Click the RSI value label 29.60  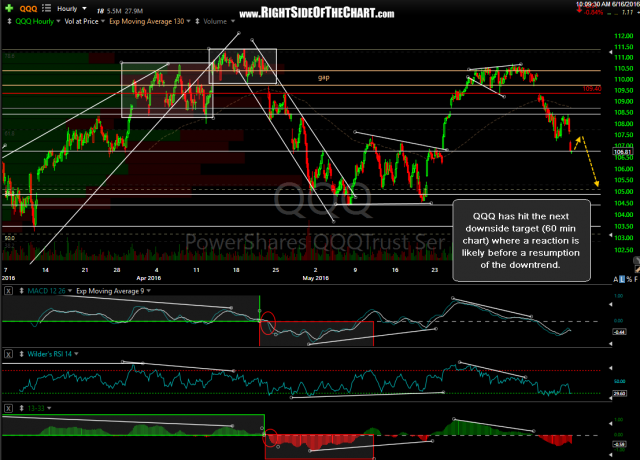pyautogui.click(x=620, y=393)
